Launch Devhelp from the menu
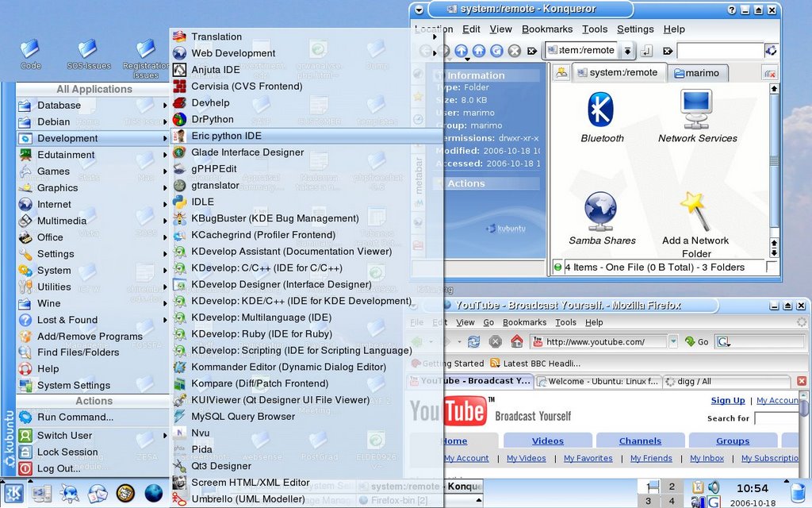Screen dimensions: 812x508 (x=308, y=102)
